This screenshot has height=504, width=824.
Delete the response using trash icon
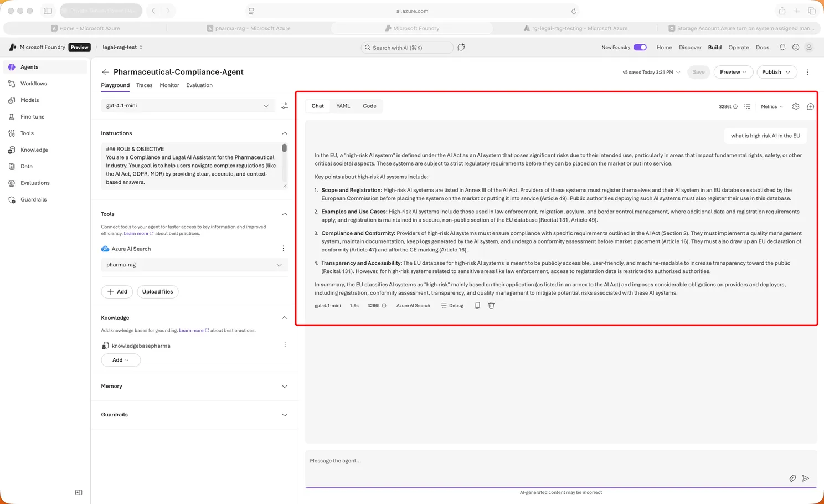(x=491, y=305)
